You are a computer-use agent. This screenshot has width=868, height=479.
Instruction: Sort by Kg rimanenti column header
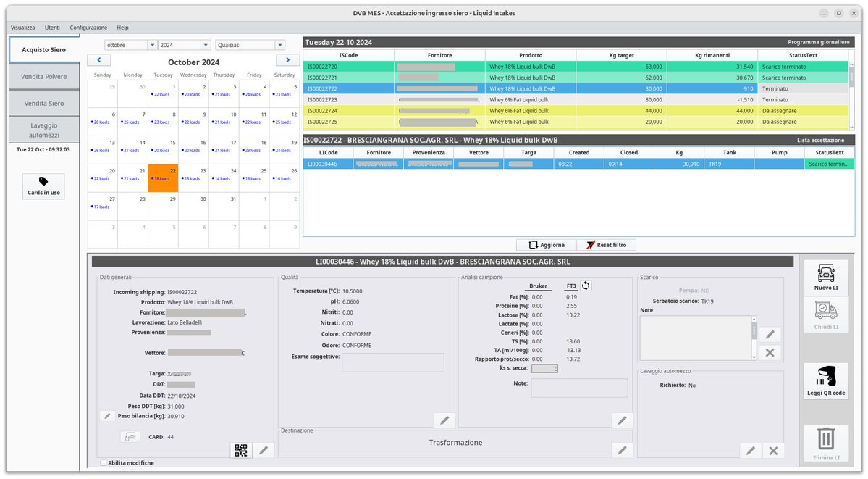[x=712, y=56]
